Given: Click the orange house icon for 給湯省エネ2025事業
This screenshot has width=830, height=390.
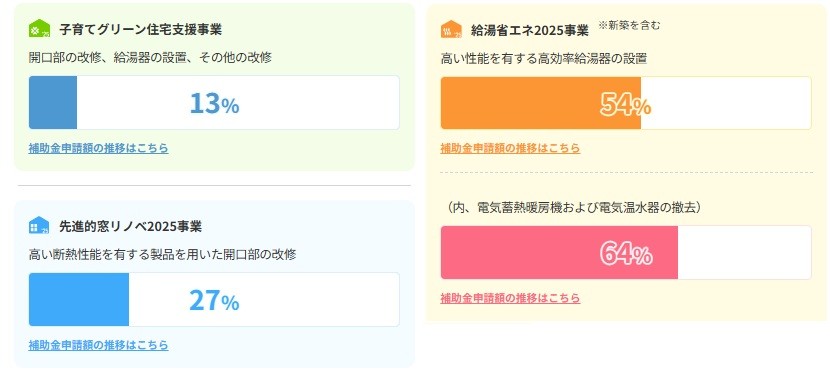Looking at the screenshot, I should click(x=451, y=29).
